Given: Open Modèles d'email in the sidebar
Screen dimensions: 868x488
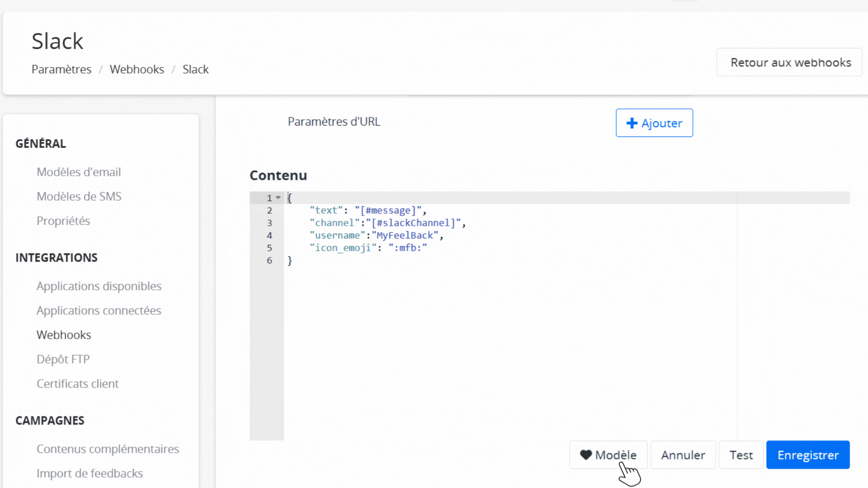Looking at the screenshot, I should (x=78, y=172).
